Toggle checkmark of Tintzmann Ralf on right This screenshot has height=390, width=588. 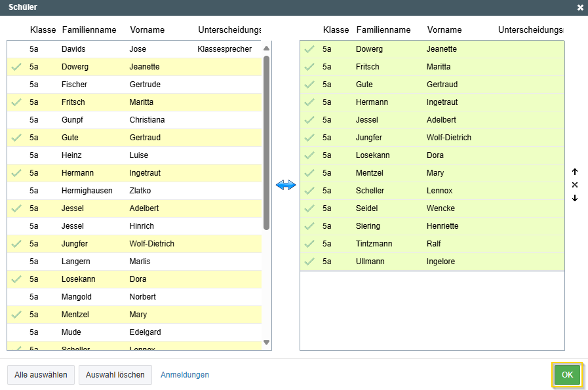point(309,244)
